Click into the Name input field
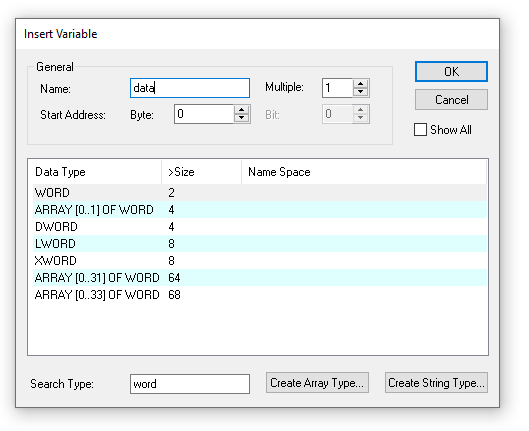The width and height of the screenshot is (529, 431). pyautogui.click(x=190, y=88)
